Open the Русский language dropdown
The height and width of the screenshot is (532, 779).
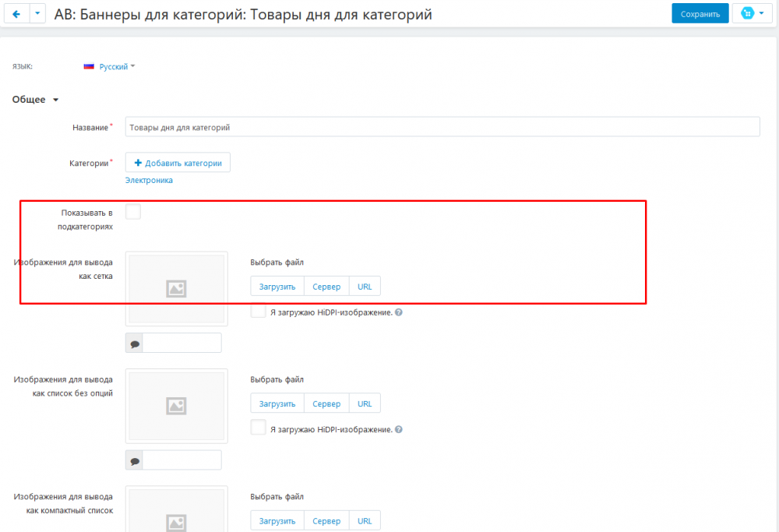pyautogui.click(x=110, y=67)
